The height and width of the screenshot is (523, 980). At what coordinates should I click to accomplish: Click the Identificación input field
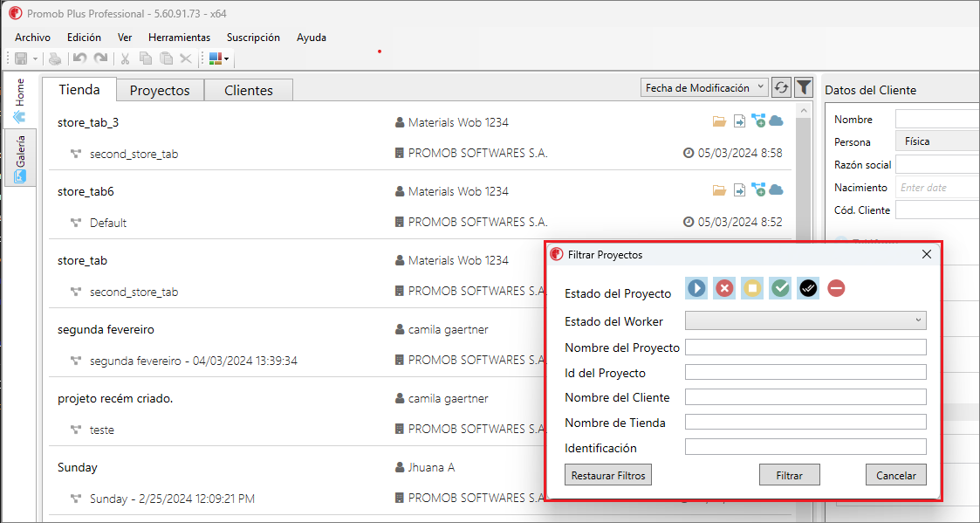click(805, 447)
